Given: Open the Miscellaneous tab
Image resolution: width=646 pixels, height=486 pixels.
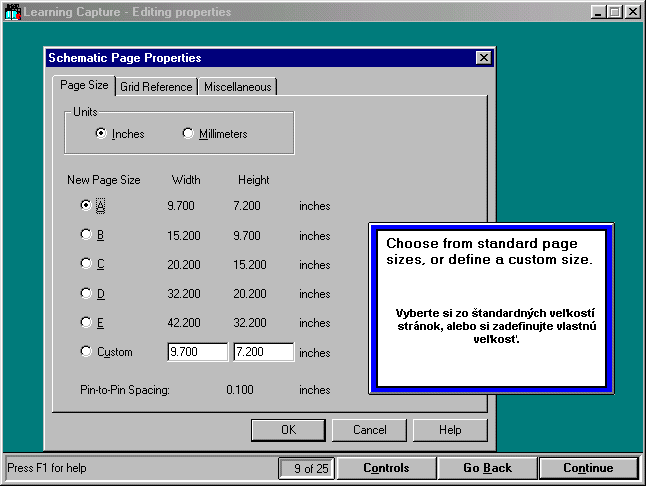Looking at the screenshot, I should pos(237,87).
